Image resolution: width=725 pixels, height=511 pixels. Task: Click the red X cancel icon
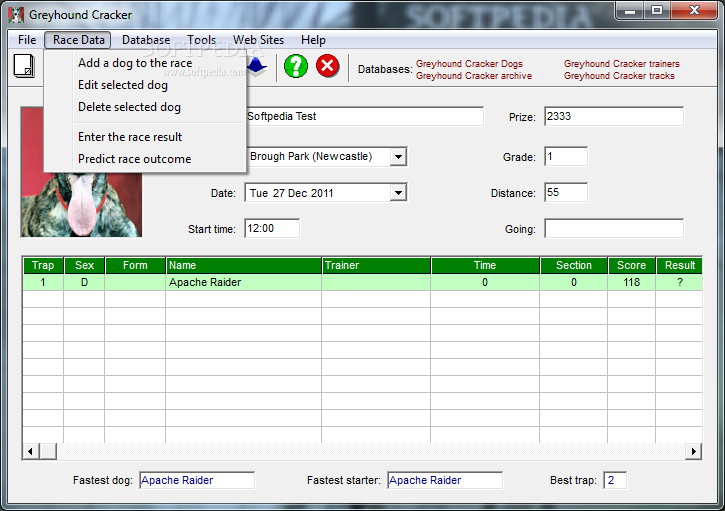pyautogui.click(x=328, y=66)
